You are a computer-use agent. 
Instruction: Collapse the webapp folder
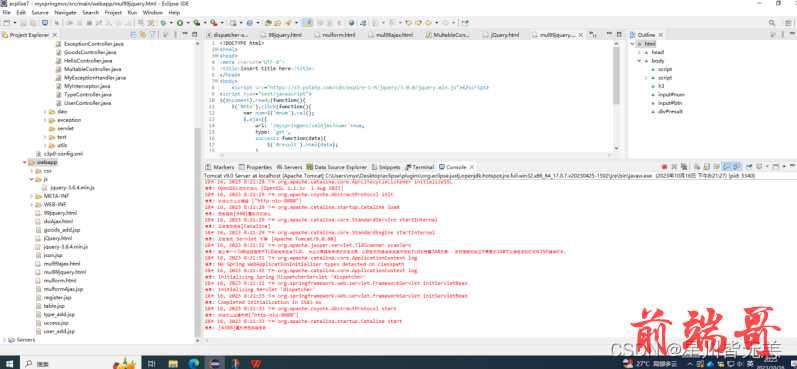25,162
